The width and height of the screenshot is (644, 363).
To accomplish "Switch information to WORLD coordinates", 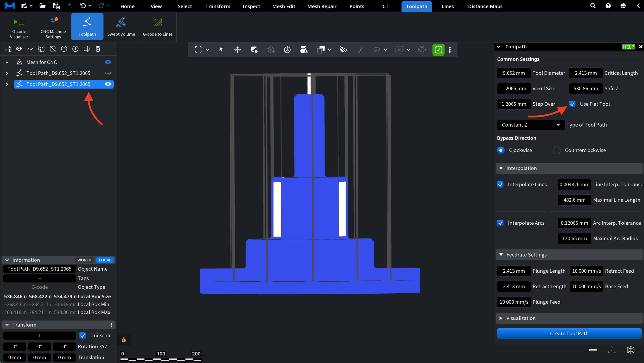I will point(84,260).
